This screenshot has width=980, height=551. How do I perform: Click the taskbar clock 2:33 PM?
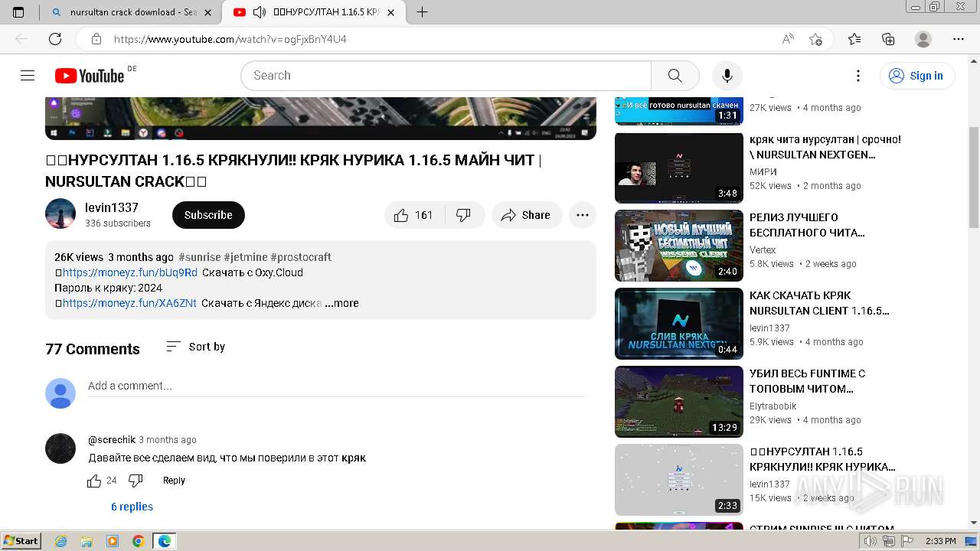tap(940, 541)
